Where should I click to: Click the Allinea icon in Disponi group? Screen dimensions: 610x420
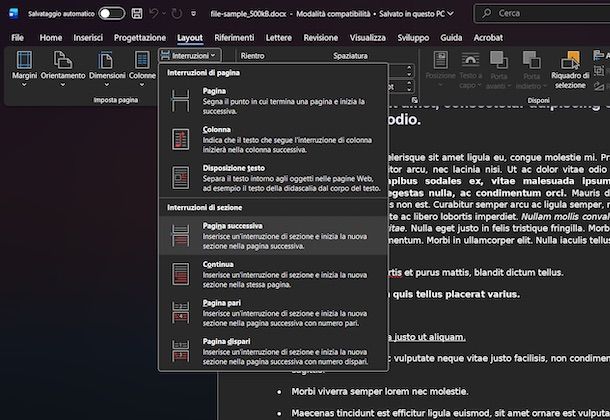[x=599, y=56]
